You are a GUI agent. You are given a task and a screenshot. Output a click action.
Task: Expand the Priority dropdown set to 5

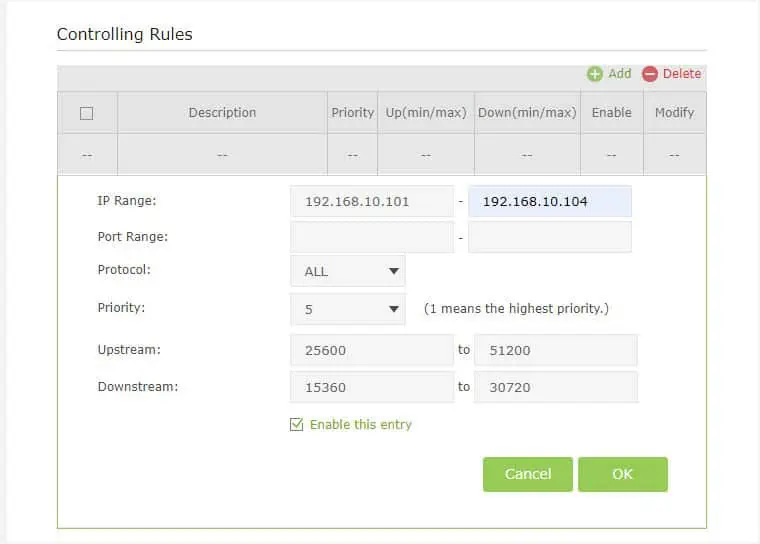347,309
